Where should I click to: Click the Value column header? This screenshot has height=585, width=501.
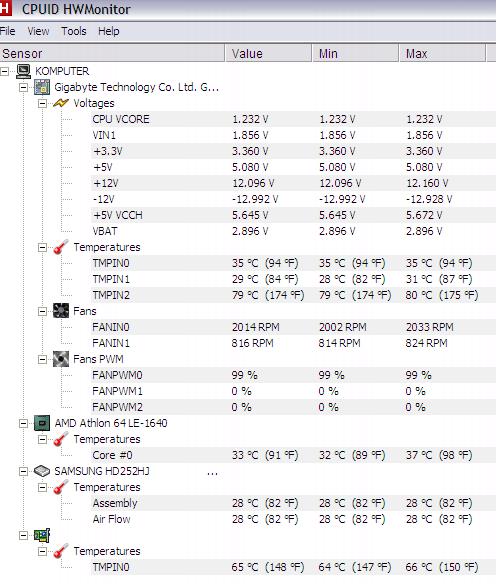pos(268,53)
